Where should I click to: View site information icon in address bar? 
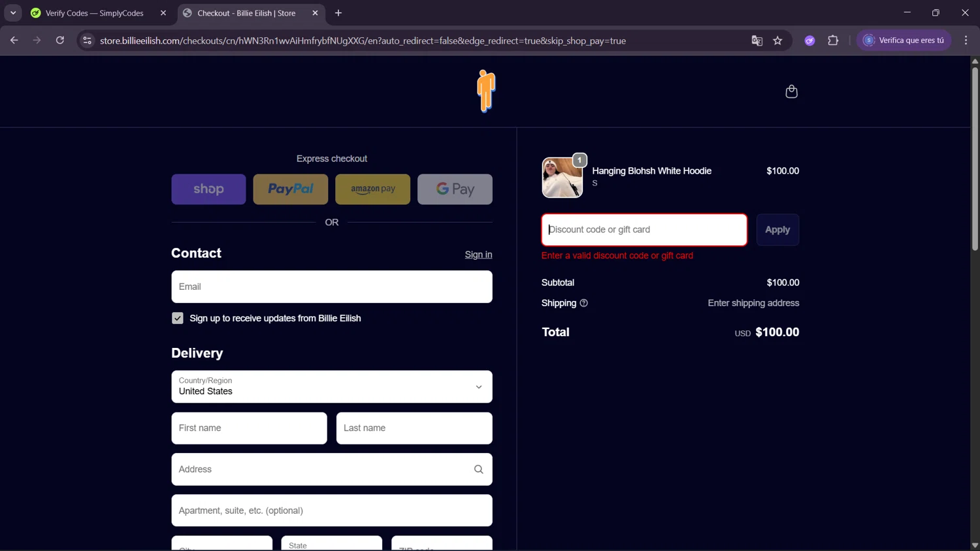[x=87, y=40]
